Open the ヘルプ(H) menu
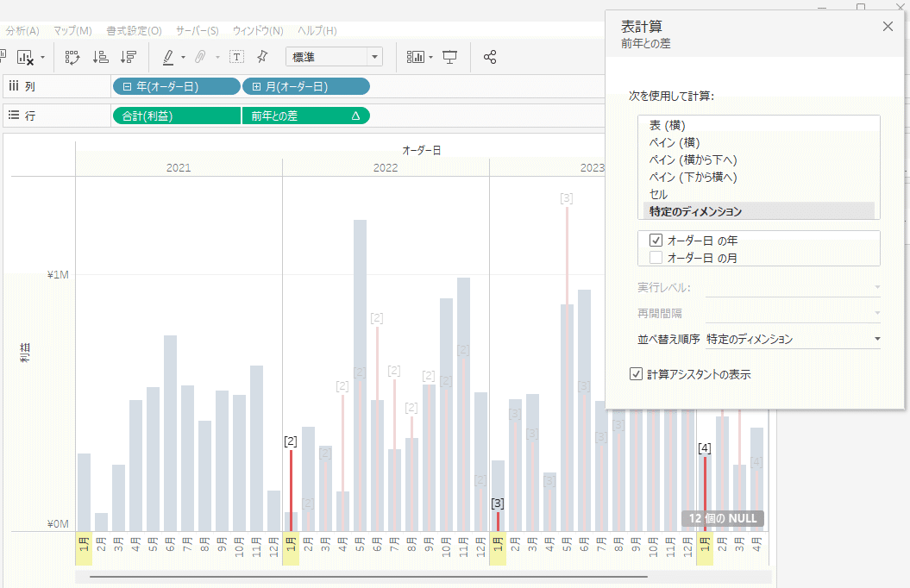910x588 pixels. (x=317, y=31)
